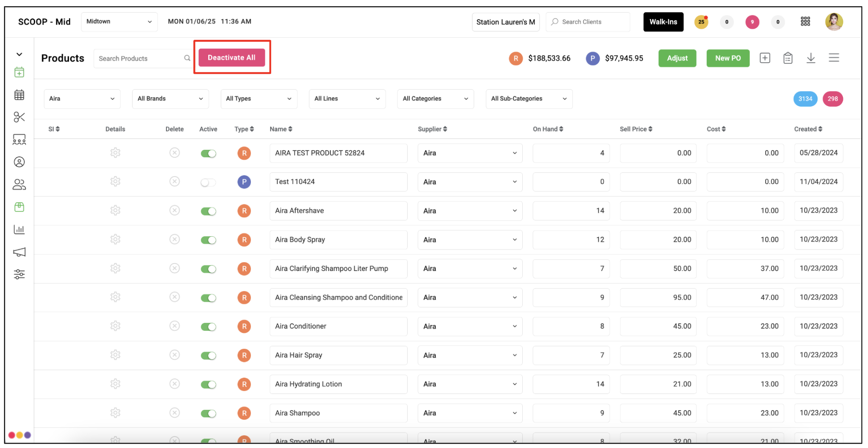Open the All Categories filter dropdown

[x=435, y=99]
